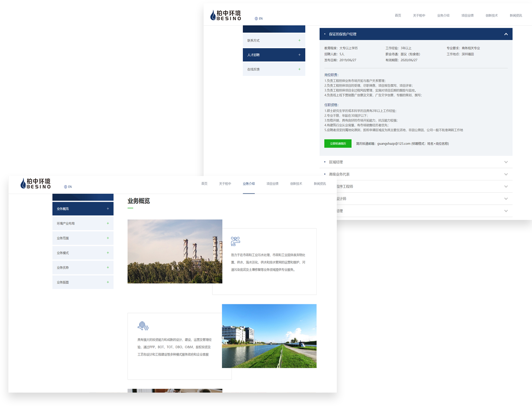The width and height of the screenshot is (532, 406).
Task: Select 业务版图 in the sidebar
Action: point(83,282)
